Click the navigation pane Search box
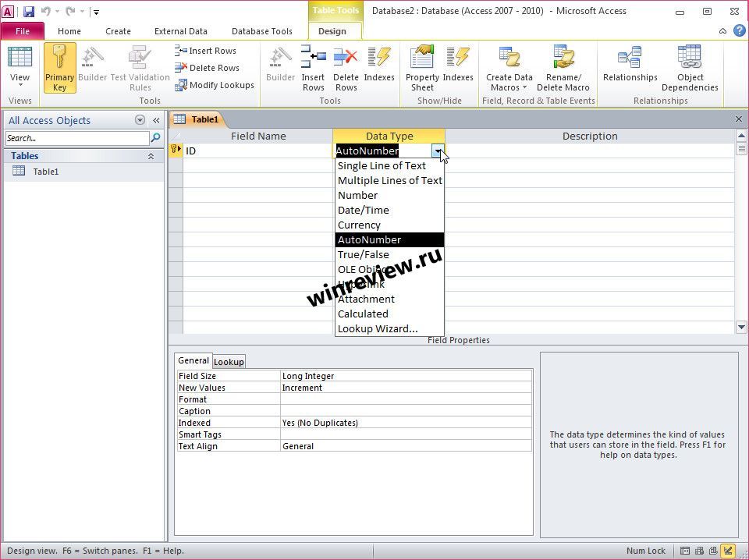Viewport: 749px width, 560px height. 77,138
